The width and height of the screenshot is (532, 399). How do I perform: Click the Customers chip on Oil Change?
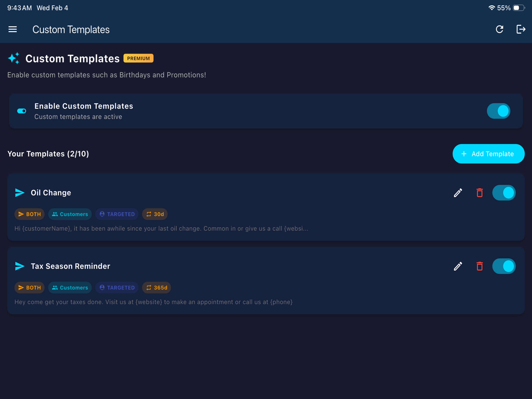[70, 214]
